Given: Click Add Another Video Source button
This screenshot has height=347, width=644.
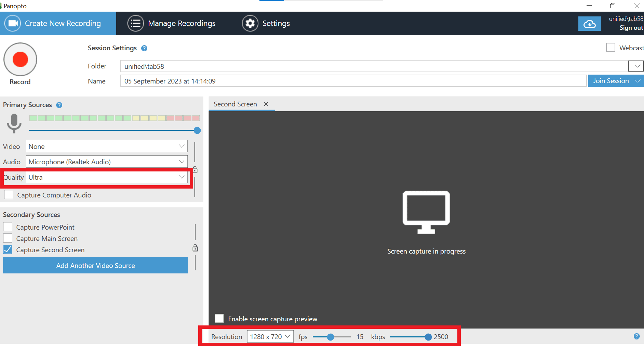Looking at the screenshot, I should tap(95, 266).
